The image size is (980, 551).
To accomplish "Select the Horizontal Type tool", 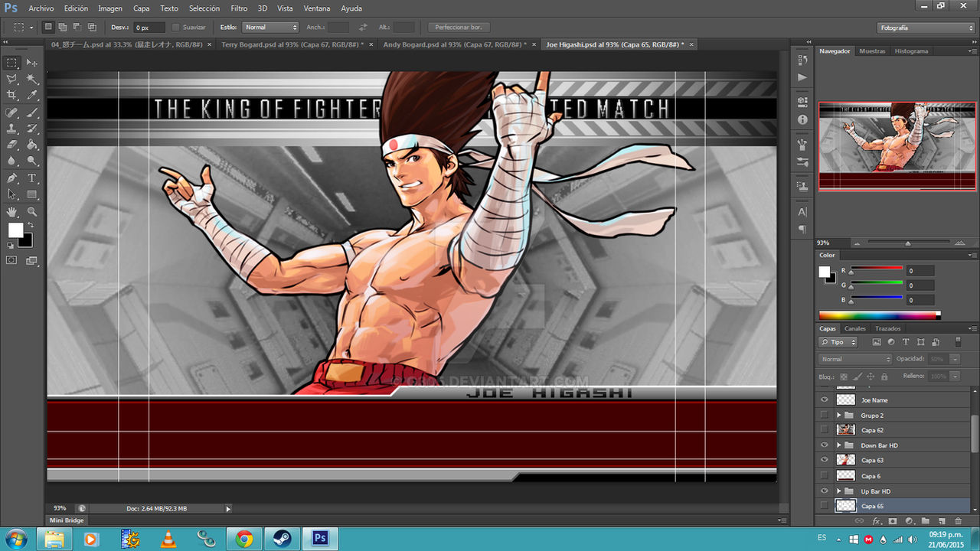I will pos(32,178).
